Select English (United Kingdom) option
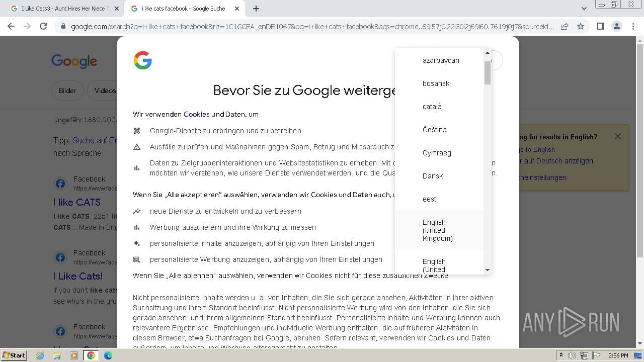 click(439, 230)
